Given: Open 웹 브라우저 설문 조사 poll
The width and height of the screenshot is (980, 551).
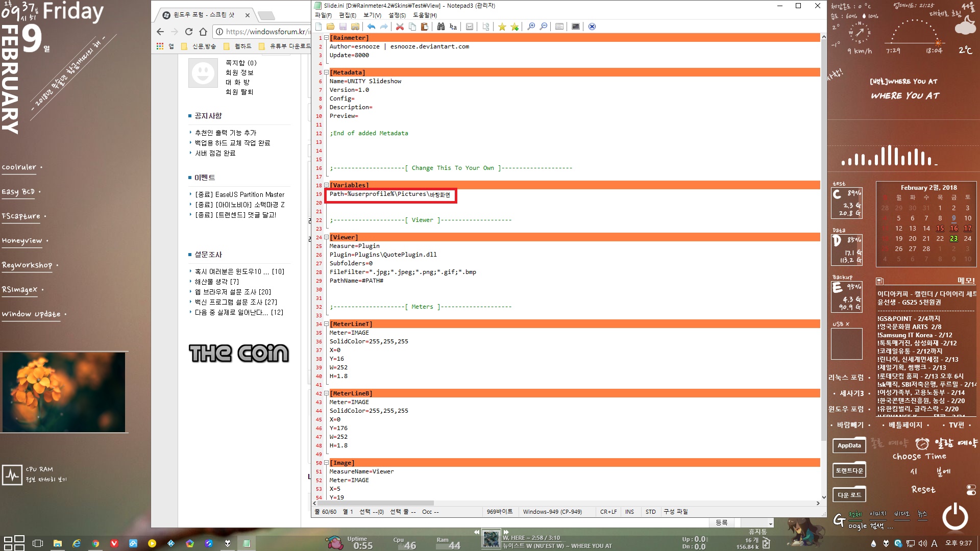Looking at the screenshot, I should [233, 292].
